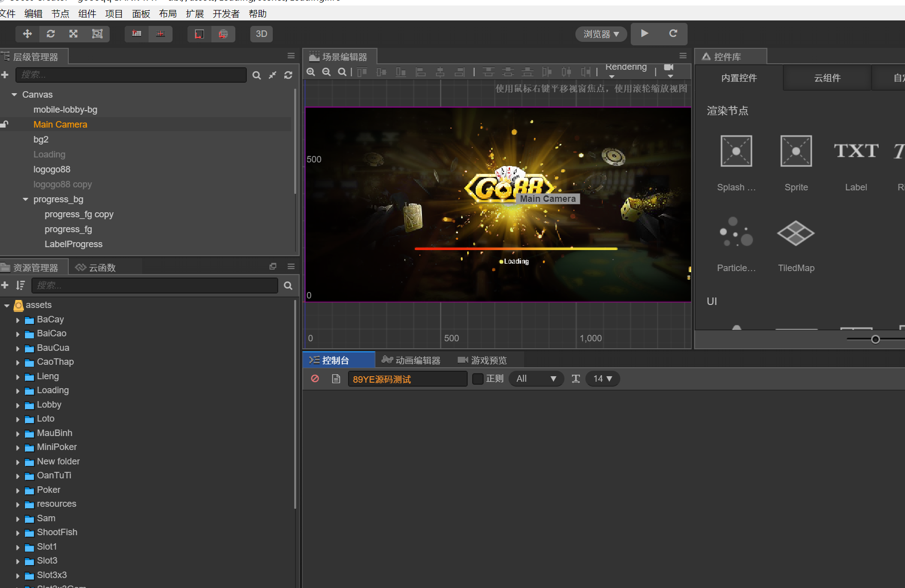
Task: Open the Rendering mode dropdown
Action: click(x=626, y=70)
